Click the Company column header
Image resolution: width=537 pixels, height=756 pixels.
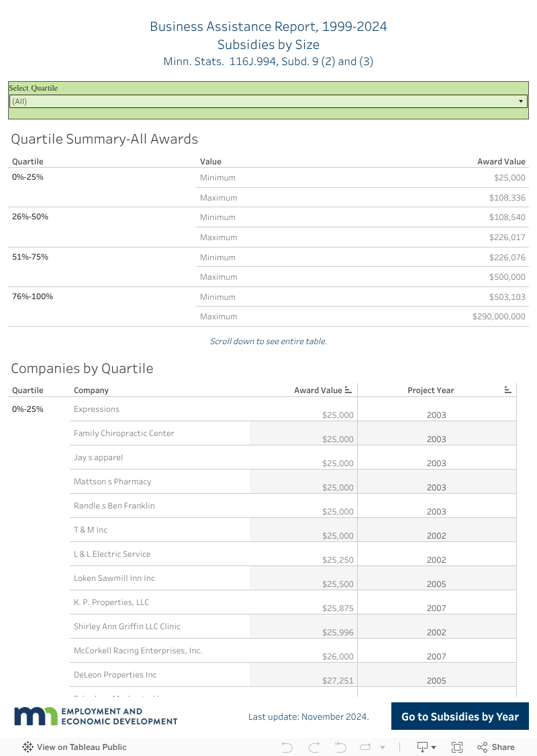91,390
